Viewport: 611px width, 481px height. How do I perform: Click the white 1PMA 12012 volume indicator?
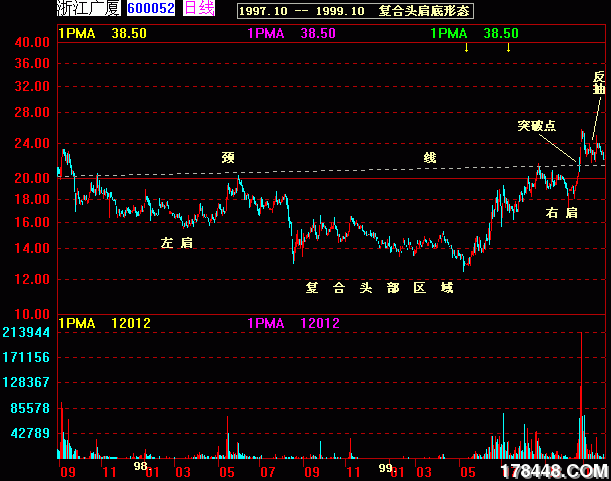103,323
